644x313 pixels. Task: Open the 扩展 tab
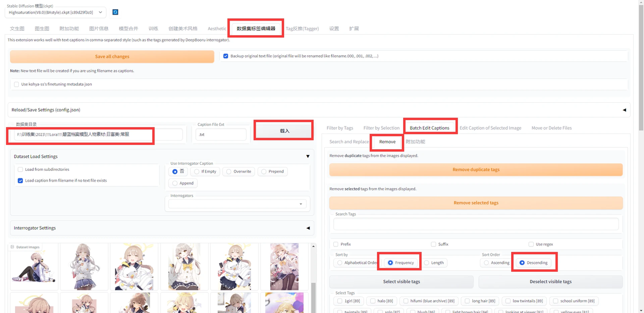coord(354,29)
